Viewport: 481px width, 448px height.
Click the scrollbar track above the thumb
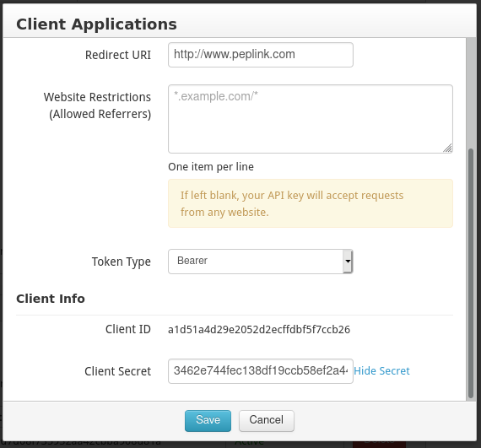point(470,93)
